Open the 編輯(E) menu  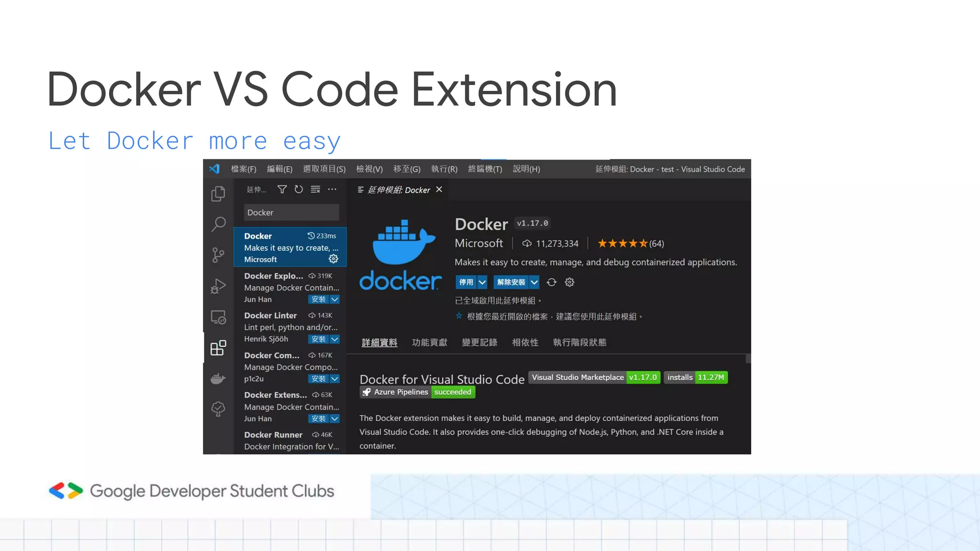point(279,169)
